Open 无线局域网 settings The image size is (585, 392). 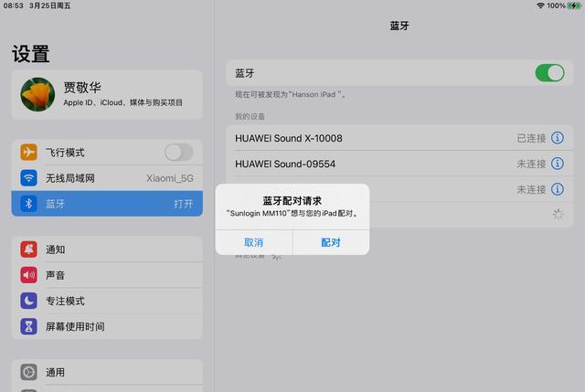tap(107, 178)
